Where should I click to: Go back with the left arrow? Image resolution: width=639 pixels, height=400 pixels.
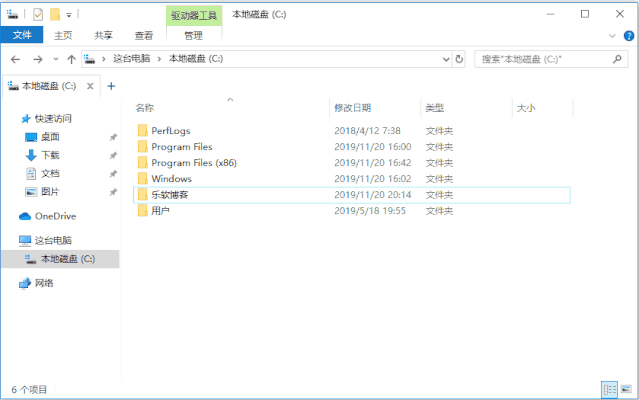[x=15, y=59]
